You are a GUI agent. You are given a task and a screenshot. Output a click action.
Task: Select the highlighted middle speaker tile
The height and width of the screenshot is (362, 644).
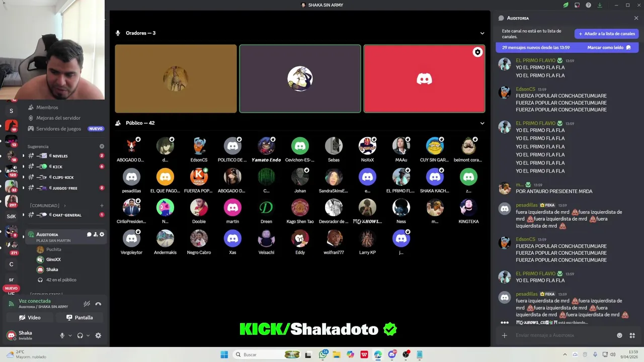tap(300, 78)
